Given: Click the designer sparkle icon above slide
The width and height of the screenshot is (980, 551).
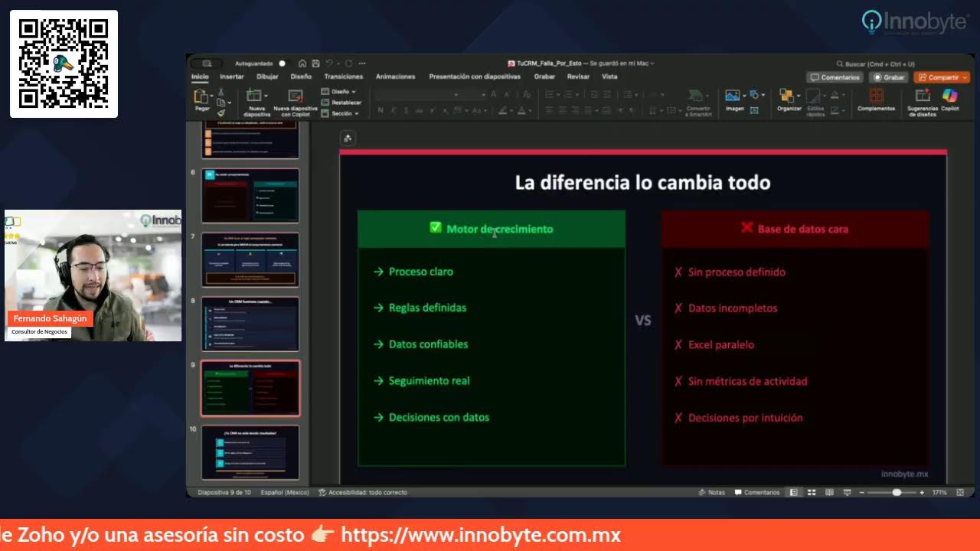Looking at the screenshot, I should click(x=348, y=138).
